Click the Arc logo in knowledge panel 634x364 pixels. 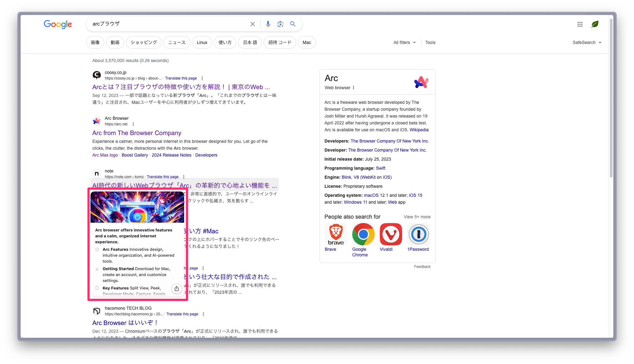point(422,82)
